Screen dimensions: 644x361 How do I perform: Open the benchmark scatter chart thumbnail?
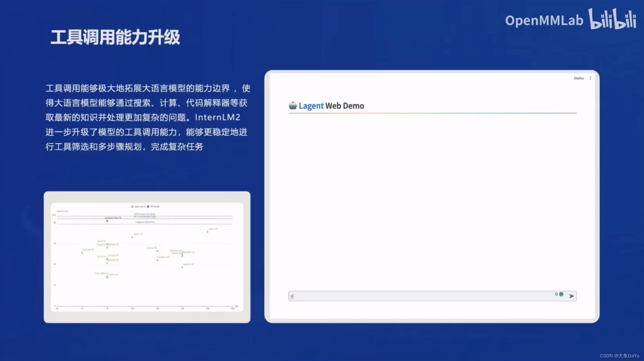tap(147, 257)
